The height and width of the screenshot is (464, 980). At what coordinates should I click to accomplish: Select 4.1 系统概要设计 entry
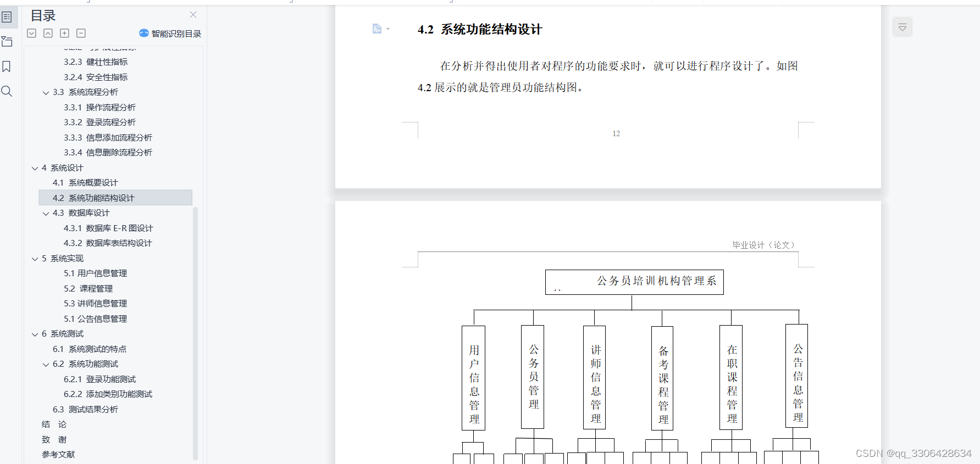[85, 183]
